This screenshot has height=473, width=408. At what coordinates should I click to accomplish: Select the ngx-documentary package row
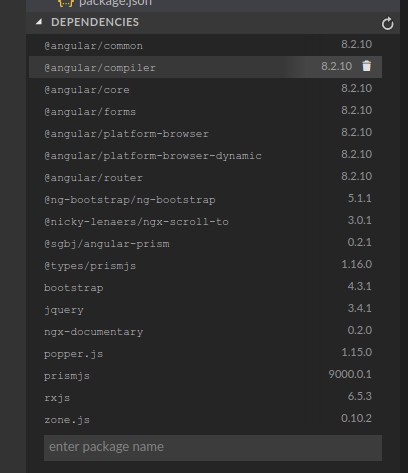coord(205,331)
